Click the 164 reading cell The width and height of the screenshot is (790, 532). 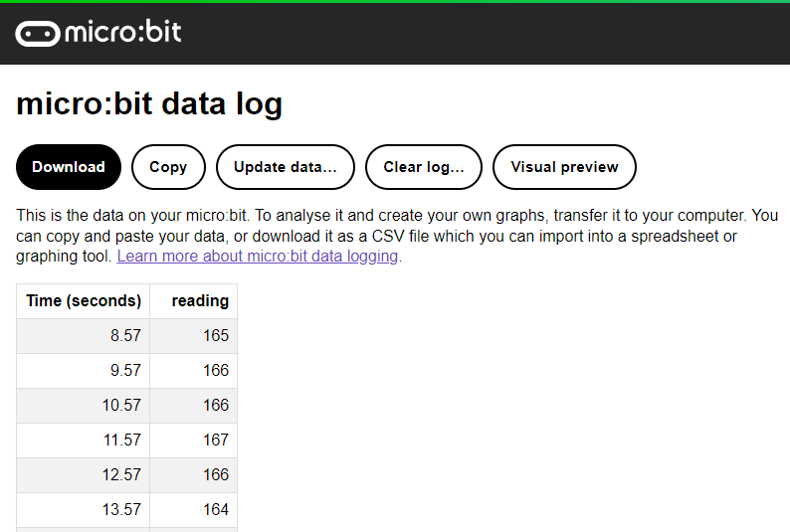[193, 509]
